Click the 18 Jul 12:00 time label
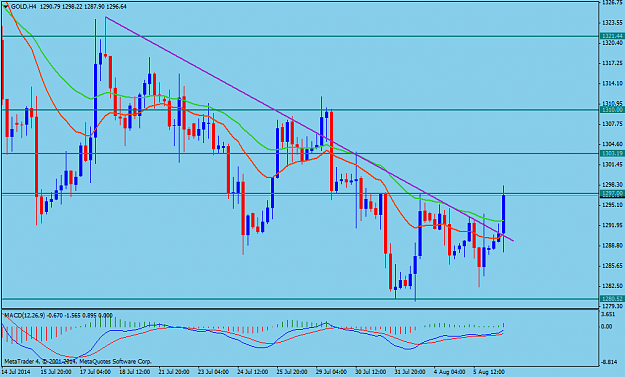The height and width of the screenshot is (377, 625). click(134, 372)
